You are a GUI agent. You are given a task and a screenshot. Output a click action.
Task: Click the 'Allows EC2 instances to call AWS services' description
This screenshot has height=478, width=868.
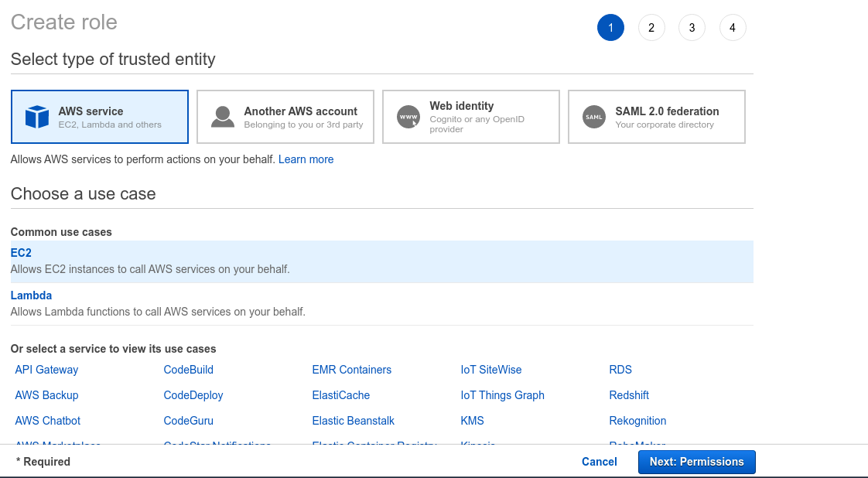150,269
